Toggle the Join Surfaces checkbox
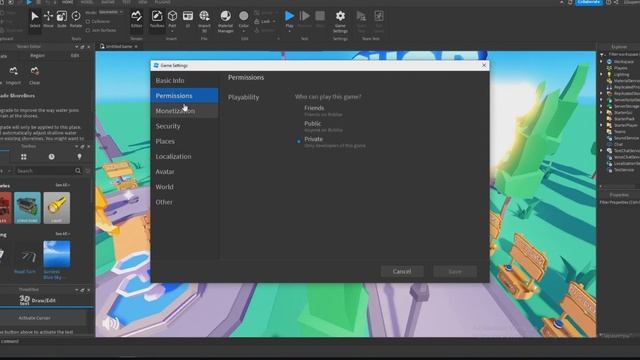 pos(88,30)
